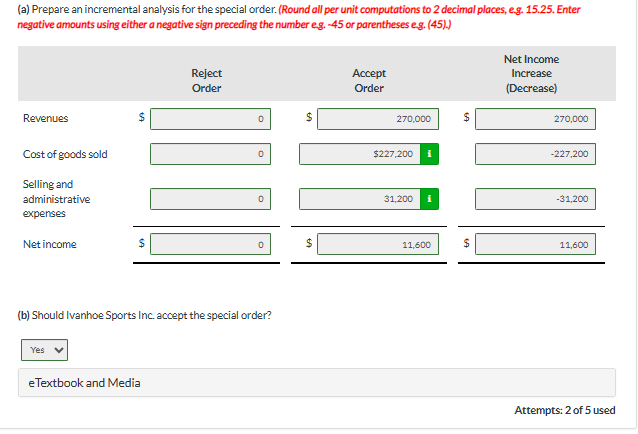Click the Attempts: 2 of 5 used text

click(565, 410)
